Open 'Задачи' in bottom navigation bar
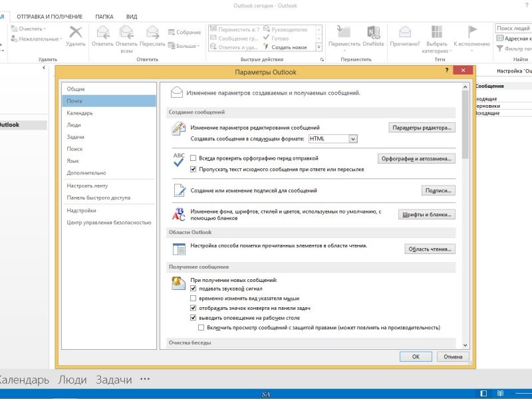Image resolution: width=532 pixels, height=399 pixels. pos(114,380)
